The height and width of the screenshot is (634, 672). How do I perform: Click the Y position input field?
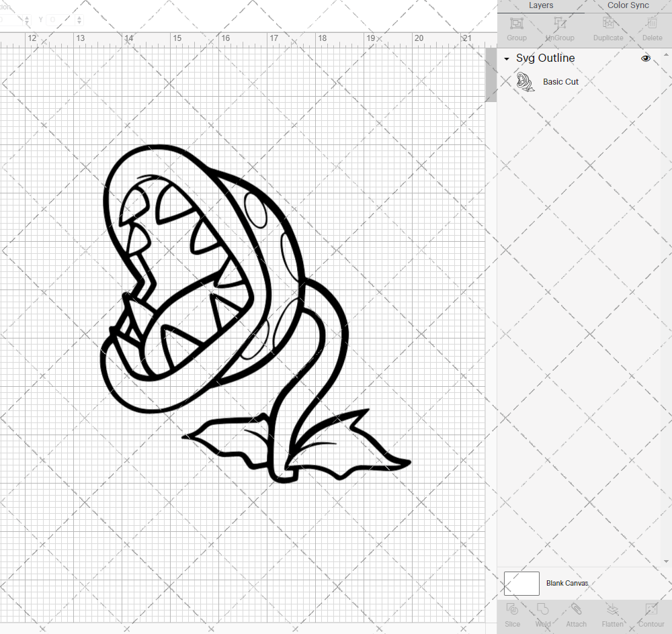pyautogui.click(x=60, y=19)
